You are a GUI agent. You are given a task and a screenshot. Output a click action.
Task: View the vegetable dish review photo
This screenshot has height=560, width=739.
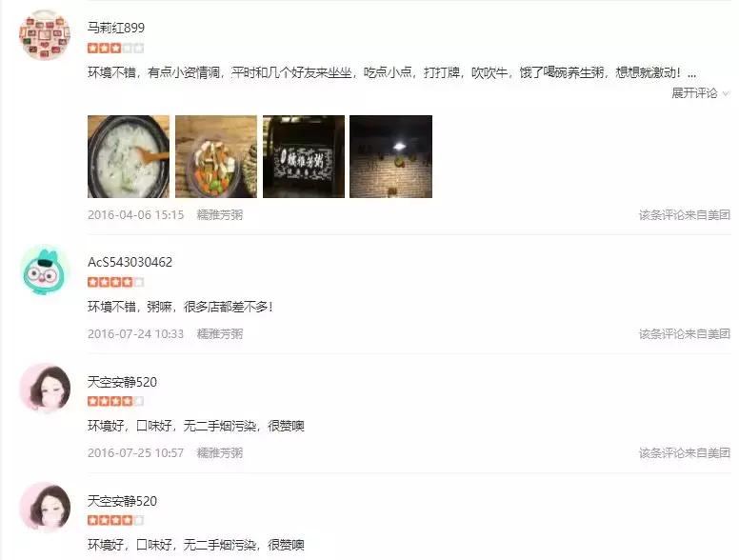pyautogui.click(x=216, y=156)
